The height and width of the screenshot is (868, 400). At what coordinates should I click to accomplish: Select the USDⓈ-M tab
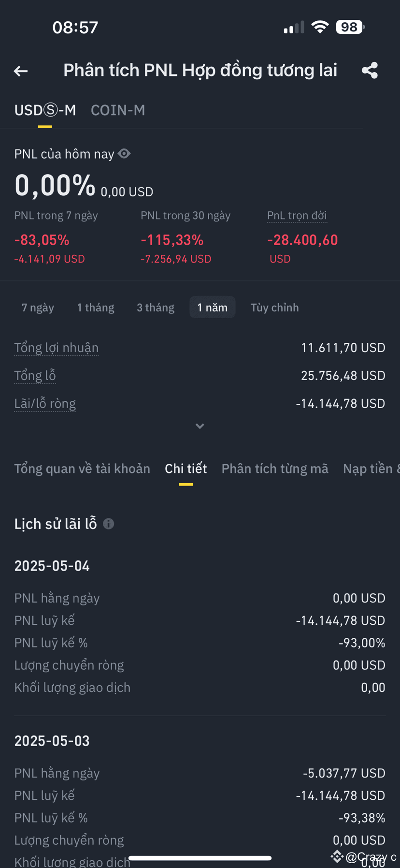[45, 110]
